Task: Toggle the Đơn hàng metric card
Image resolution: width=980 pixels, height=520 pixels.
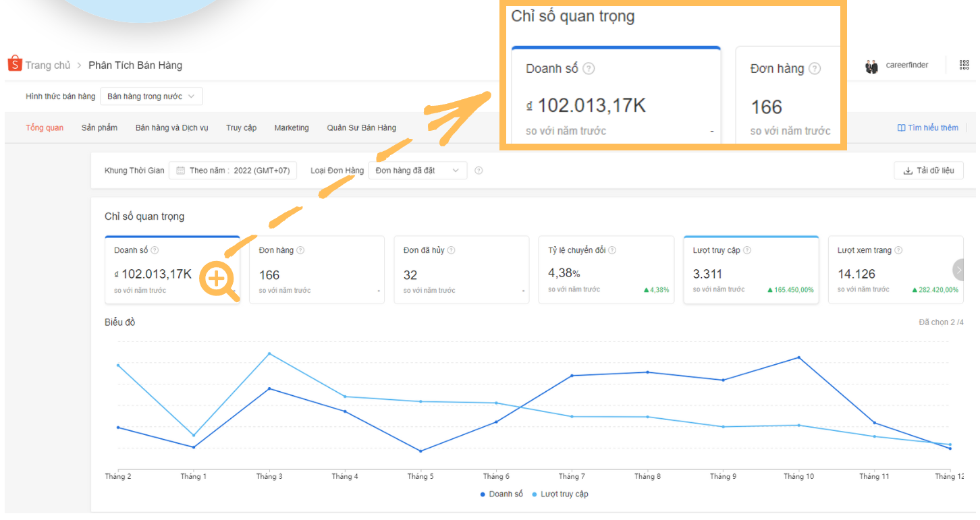Action: 317,270
